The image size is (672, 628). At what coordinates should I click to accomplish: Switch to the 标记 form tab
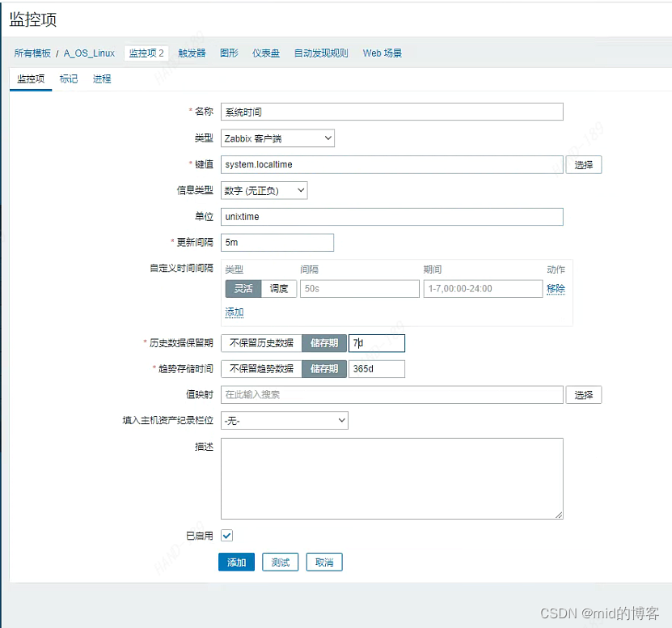(x=69, y=79)
